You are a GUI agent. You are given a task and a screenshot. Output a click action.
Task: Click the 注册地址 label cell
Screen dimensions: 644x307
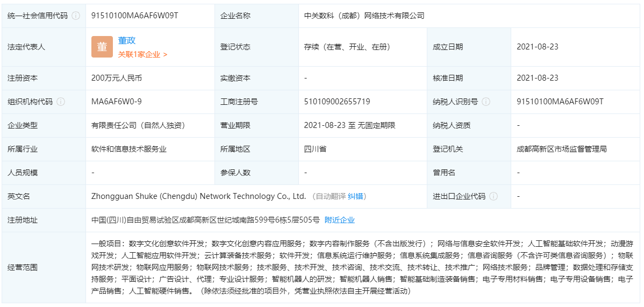point(44,220)
